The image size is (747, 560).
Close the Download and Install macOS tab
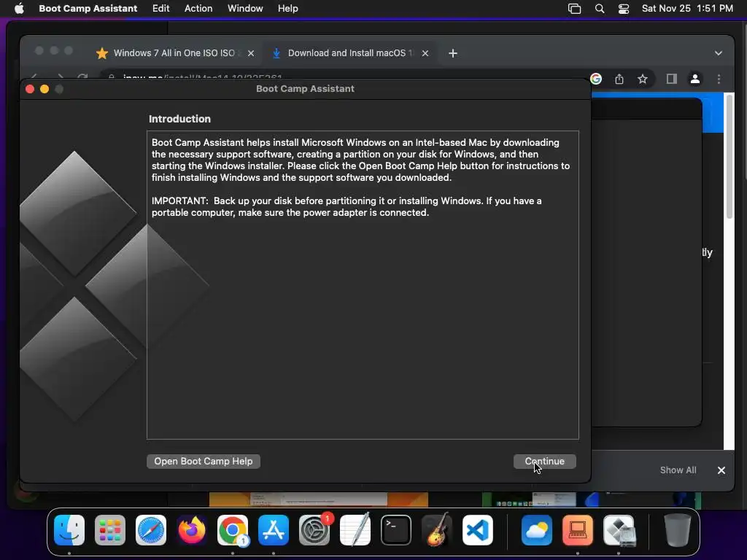pyautogui.click(x=425, y=53)
